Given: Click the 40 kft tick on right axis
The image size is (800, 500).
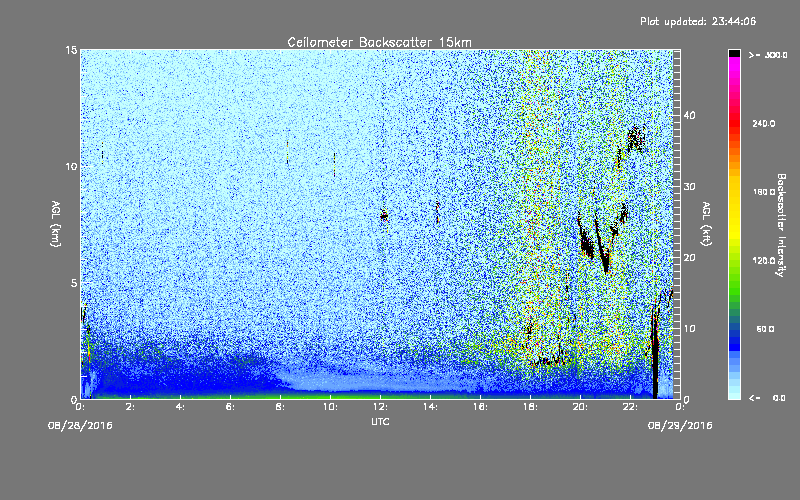Looking at the screenshot, I should coord(689,115).
